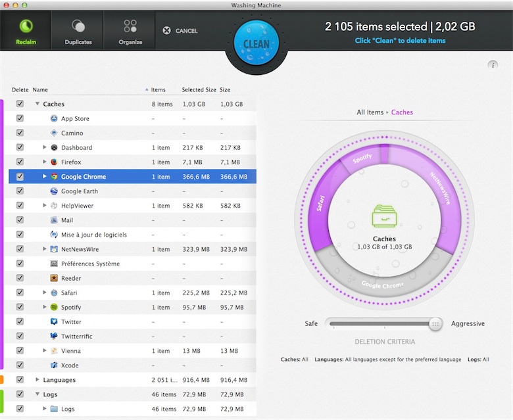Select the Safari segment in ring chart

click(320, 203)
